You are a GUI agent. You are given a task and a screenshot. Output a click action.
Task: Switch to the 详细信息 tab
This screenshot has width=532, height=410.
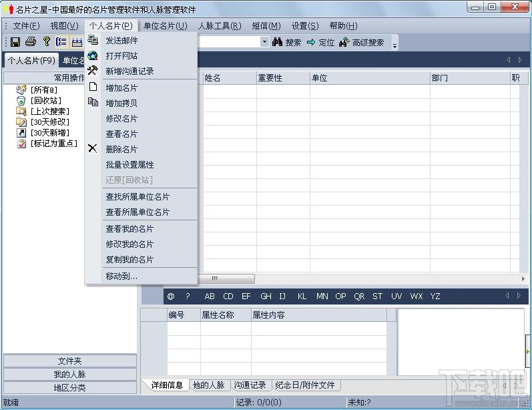click(167, 385)
